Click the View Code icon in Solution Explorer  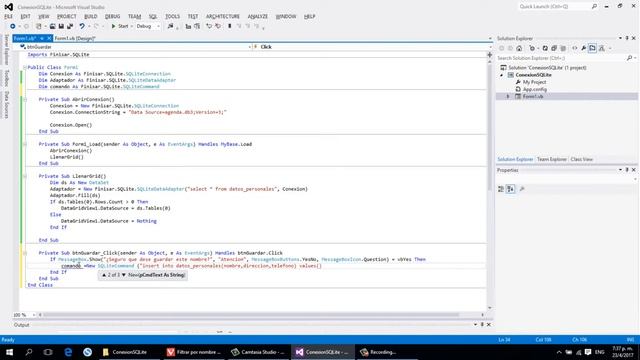point(575,48)
